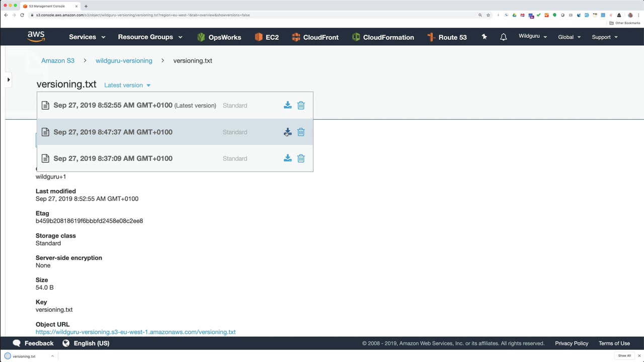Viewport: 644px width, 362px height.
Task: Click Show All downloads
Action: pos(624,356)
